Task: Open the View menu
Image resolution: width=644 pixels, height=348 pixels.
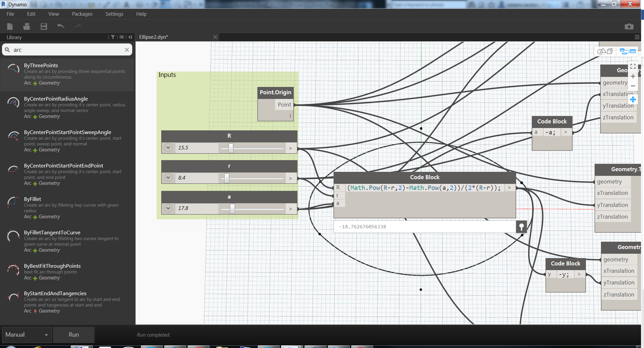Action: pyautogui.click(x=53, y=14)
